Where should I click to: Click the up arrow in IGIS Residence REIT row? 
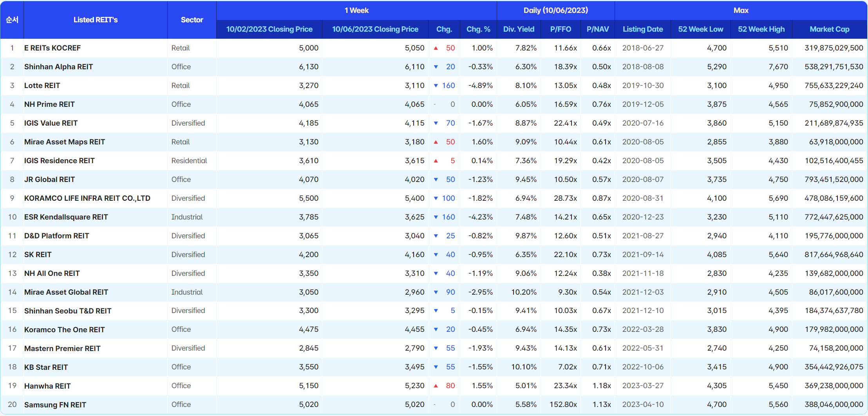pyautogui.click(x=436, y=161)
